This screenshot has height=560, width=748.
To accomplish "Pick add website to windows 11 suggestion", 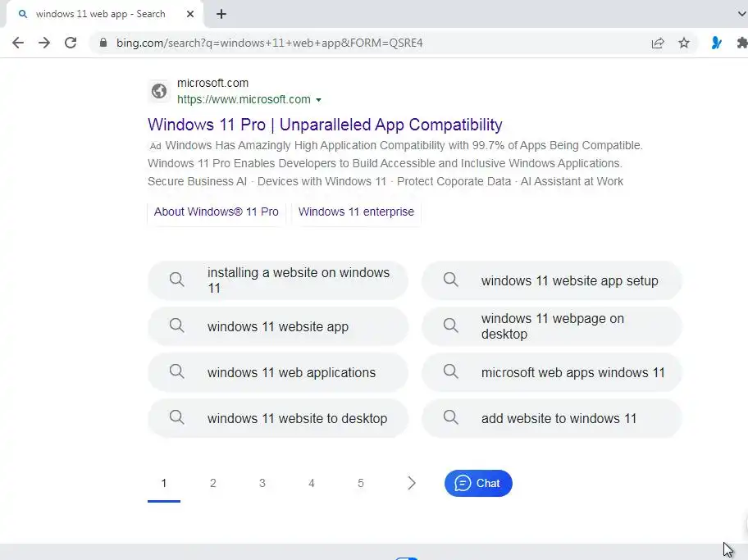I will (x=552, y=418).
